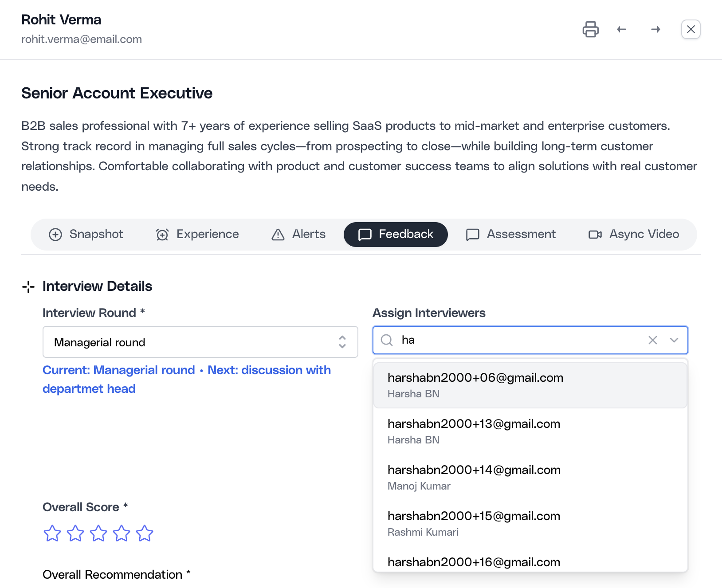Click the print icon
This screenshot has height=588, width=722.
pyautogui.click(x=590, y=29)
